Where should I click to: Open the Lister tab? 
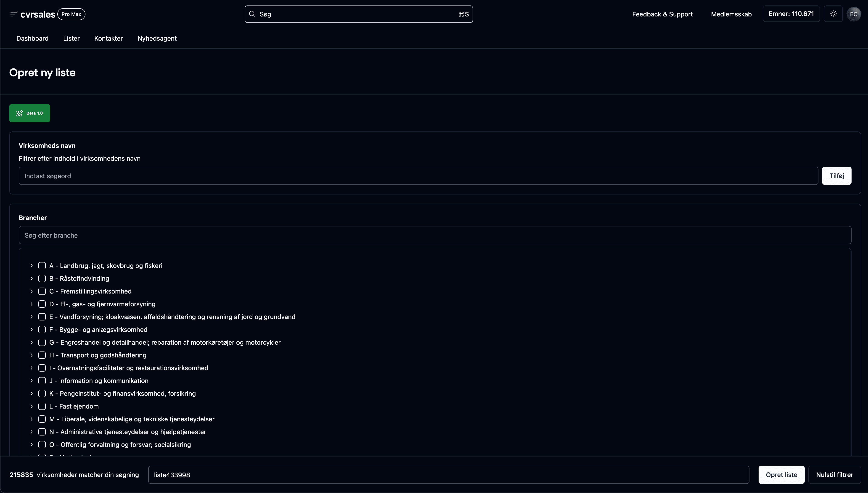click(71, 38)
